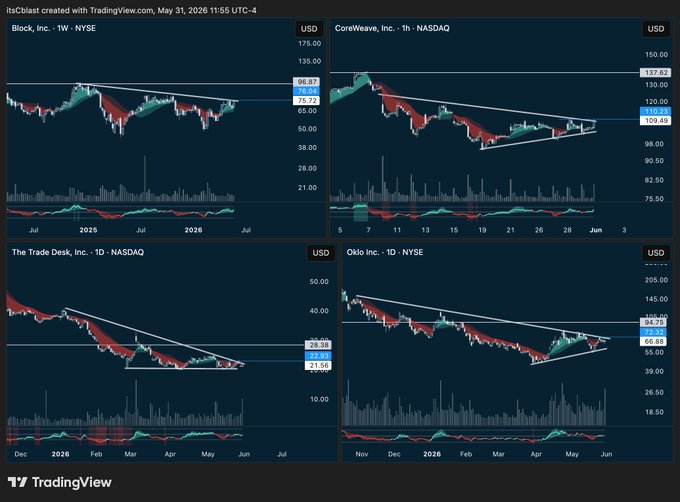Image resolution: width=680 pixels, height=502 pixels.
Task: Click the 205.00 axis value on Oklo chart
Action: tap(656, 280)
